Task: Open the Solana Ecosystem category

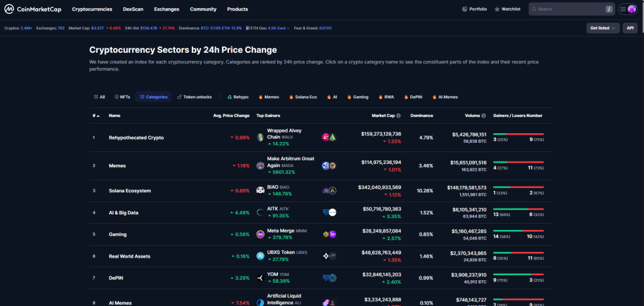Action: [130, 191]
